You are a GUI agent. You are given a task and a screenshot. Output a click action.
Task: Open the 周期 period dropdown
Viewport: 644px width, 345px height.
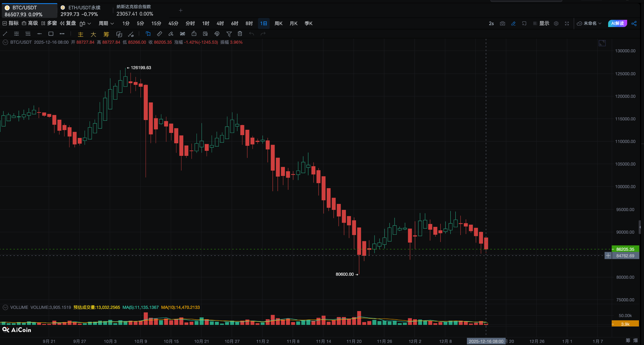[x=106, y=24]
